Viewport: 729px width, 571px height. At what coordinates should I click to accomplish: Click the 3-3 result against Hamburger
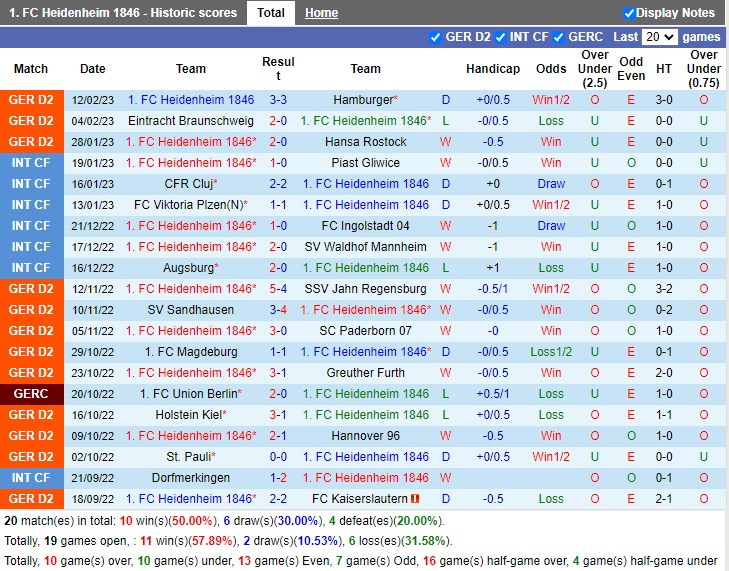278,100
